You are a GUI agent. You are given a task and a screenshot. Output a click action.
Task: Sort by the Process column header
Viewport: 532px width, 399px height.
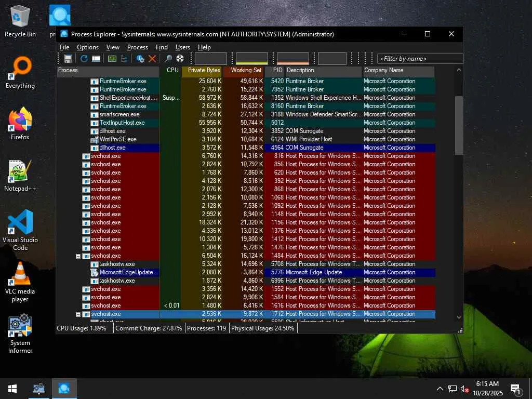(108, 70)
